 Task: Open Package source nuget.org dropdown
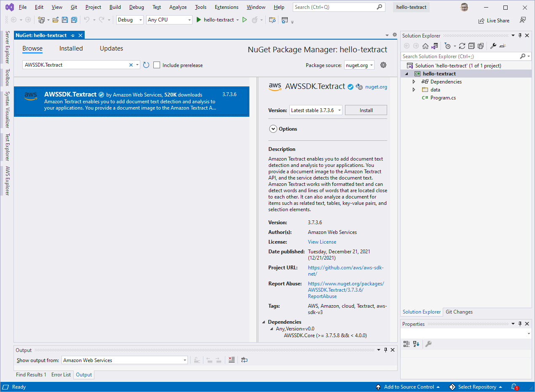pos(359,65)
